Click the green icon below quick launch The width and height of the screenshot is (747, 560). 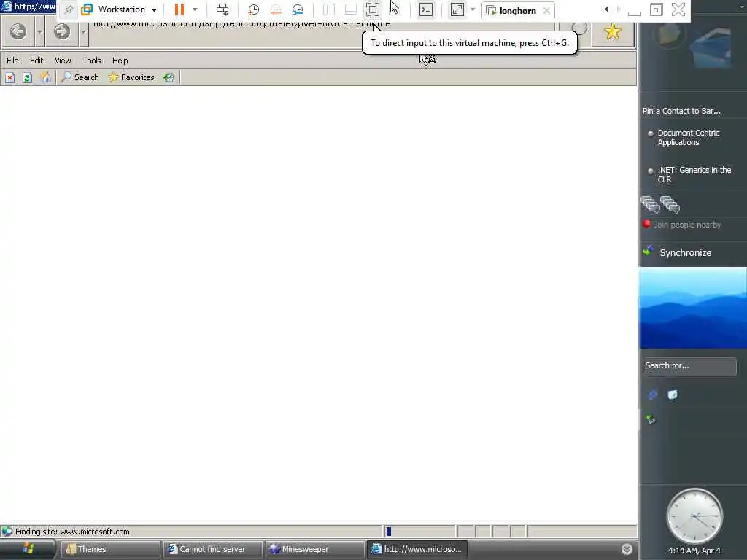pyautogui.click(x=651, y=419)
